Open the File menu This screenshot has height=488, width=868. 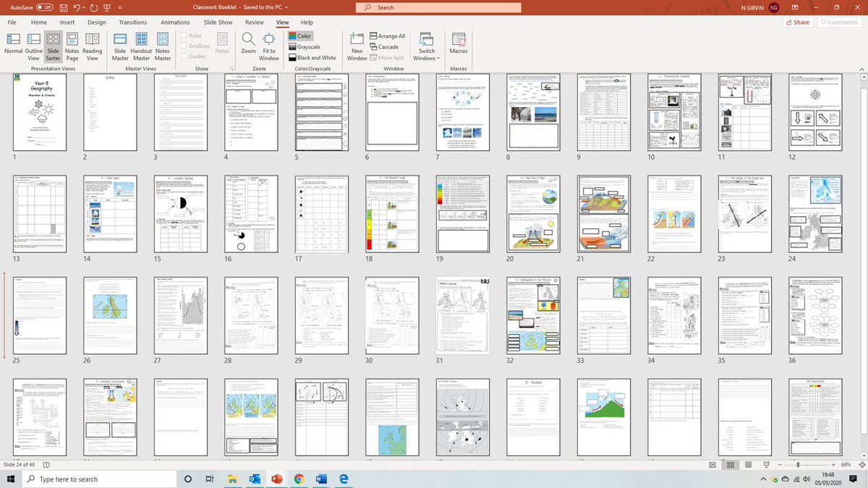coord(12,22)
